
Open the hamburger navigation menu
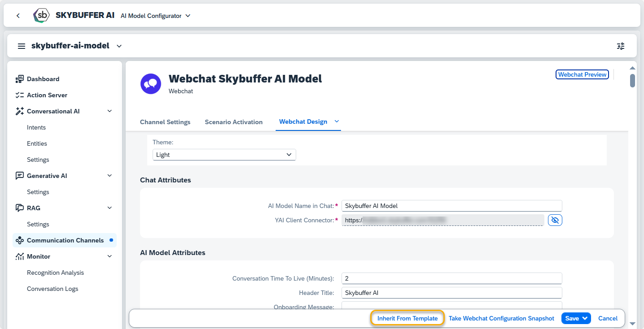pos(21,46)
